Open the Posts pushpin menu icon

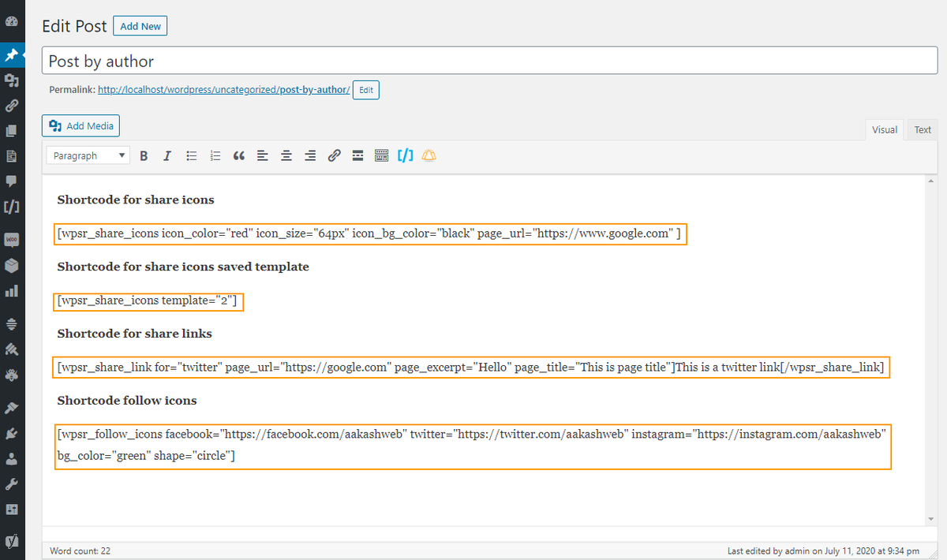tap(12, 55)
